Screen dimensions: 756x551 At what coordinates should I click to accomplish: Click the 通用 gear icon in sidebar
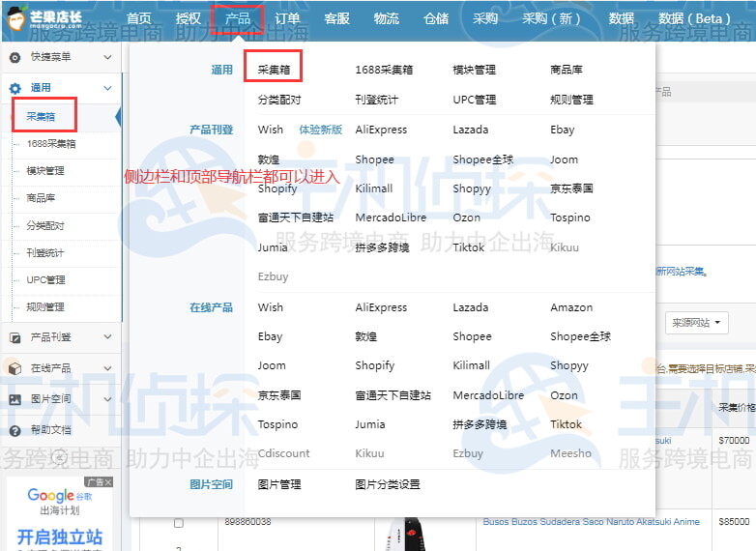15,88
